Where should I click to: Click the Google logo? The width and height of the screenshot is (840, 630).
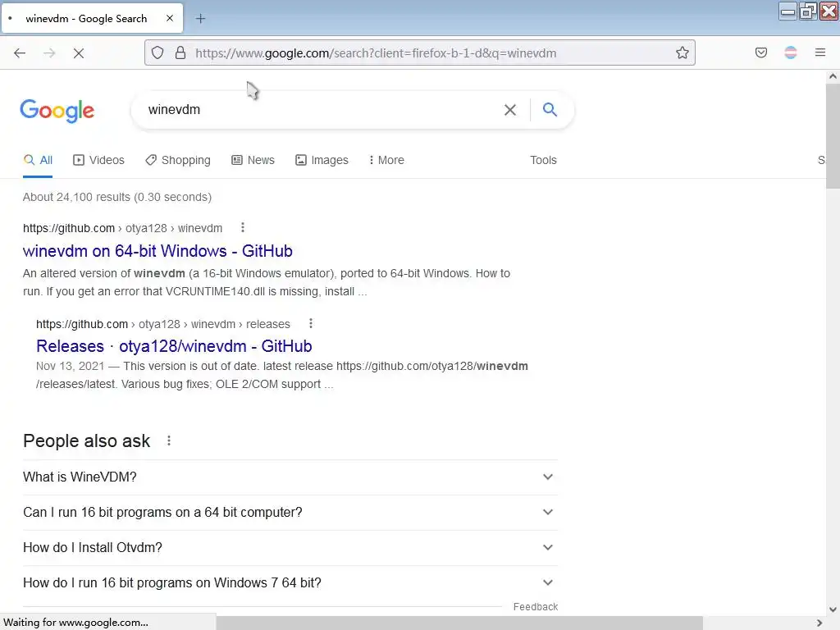57,111
